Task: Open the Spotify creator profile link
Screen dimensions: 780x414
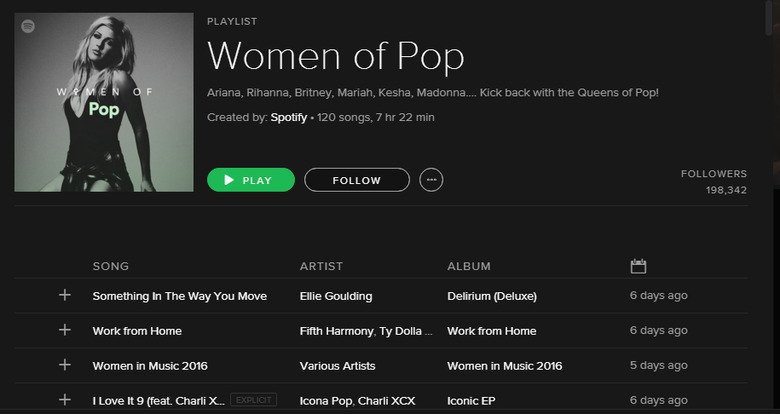Action: [x=289, y=117]
